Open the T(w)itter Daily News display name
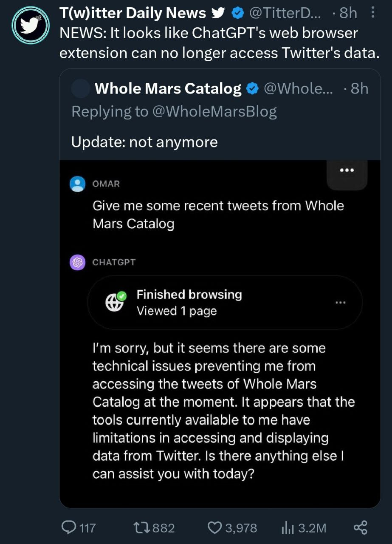Screen dimensions: 392x544 pos(133,13)
